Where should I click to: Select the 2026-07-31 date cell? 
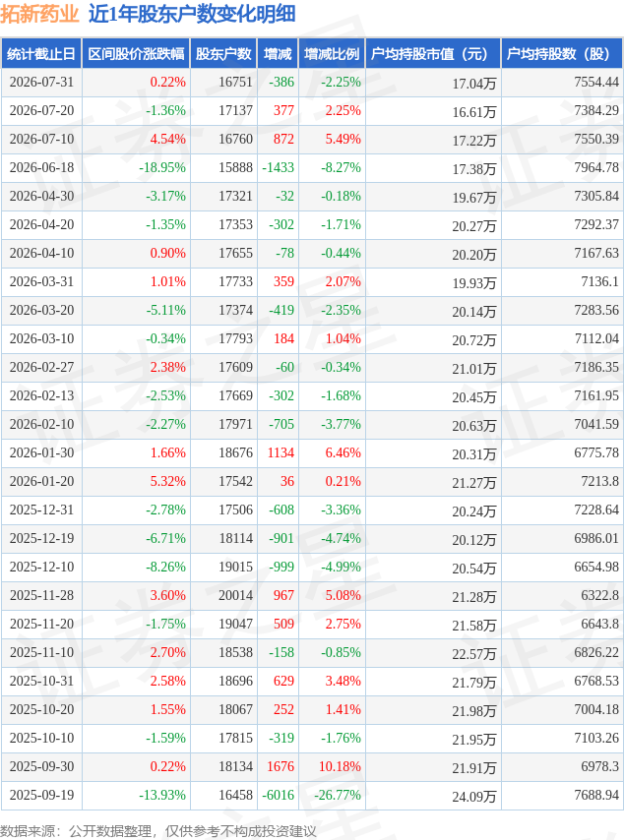pos(41,82)
